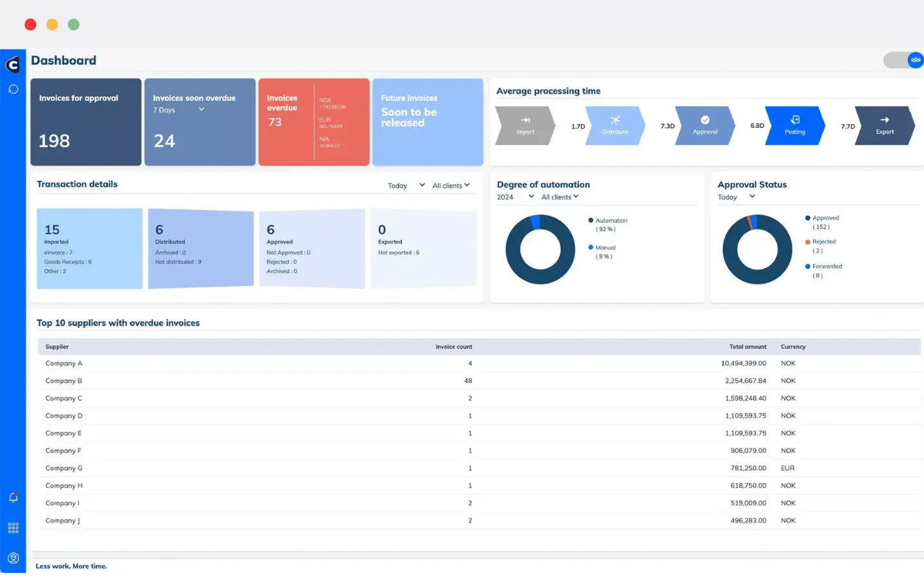
Task: Click the green maximize window button
Action: pyautogui.click(x=74, y=24)
